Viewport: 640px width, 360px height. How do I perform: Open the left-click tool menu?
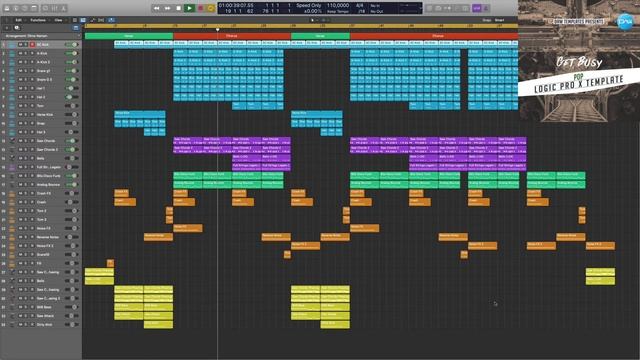[313, 20]
